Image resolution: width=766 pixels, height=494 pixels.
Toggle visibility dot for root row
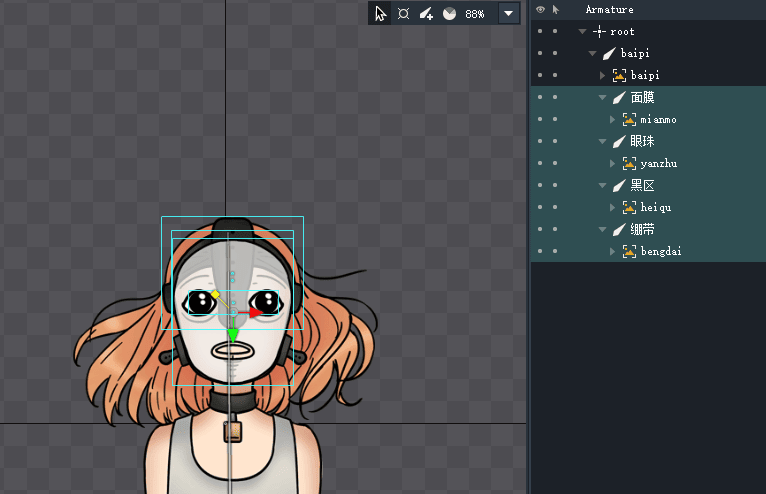tap(540, 32)
